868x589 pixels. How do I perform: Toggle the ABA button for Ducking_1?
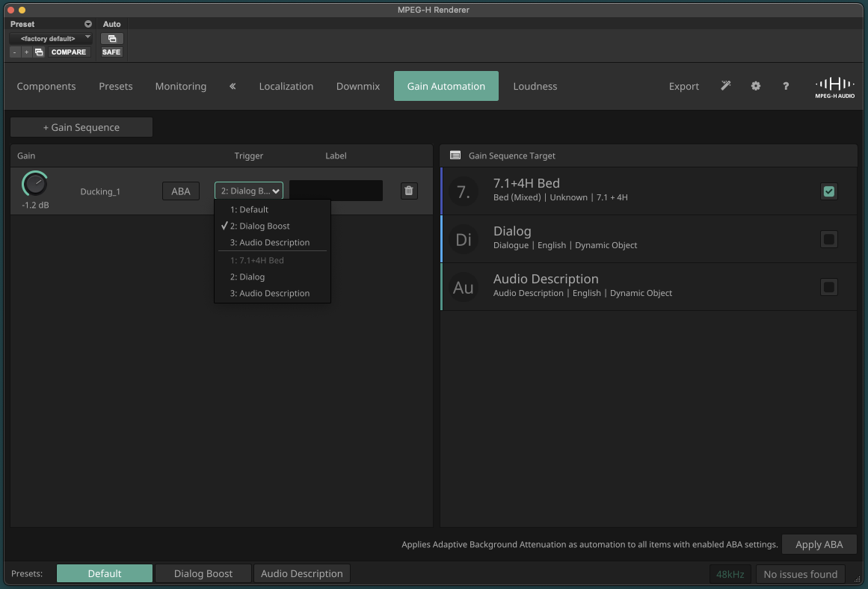[180, 191]
